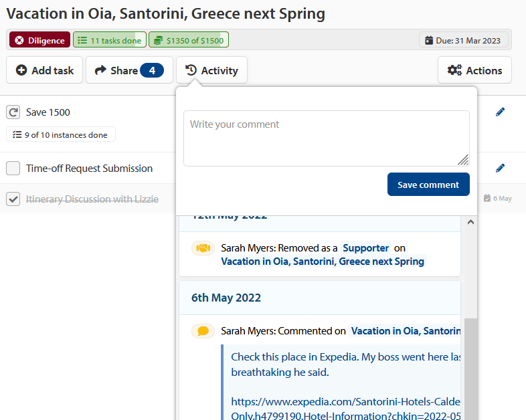This screenshot has height=420, width=526.
Task: Open the Save 1500 task
Action: 48,112
